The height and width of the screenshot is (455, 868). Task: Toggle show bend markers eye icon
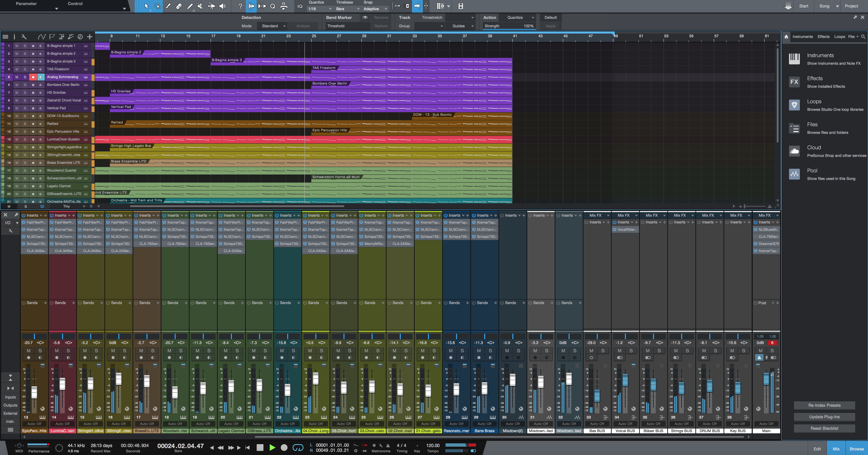point(365,17)
